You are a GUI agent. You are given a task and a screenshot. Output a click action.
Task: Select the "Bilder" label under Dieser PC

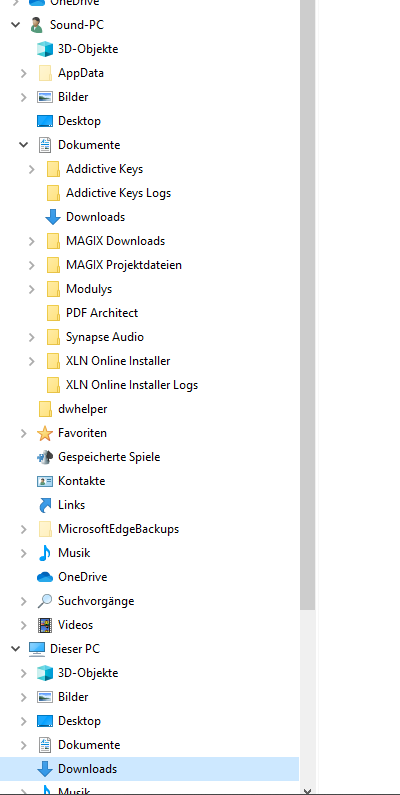(73, 697)
